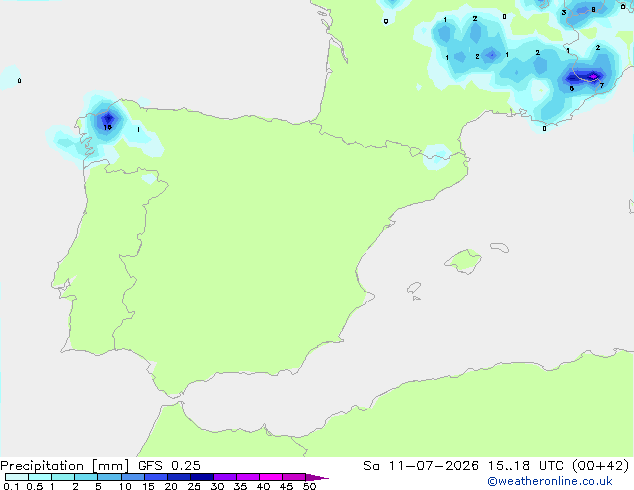
Task: Select the 0.5–1 mm legend swatch
Action: click(x=40, y=477)
